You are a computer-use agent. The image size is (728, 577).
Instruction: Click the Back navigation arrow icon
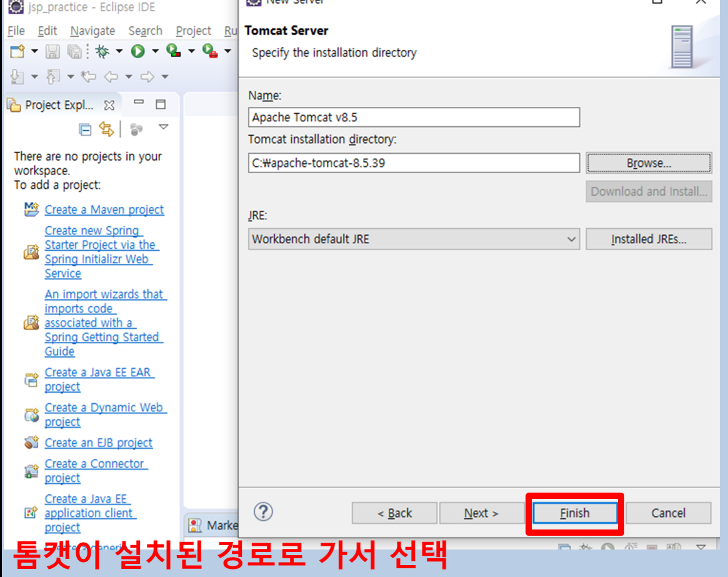pos(111,77)
